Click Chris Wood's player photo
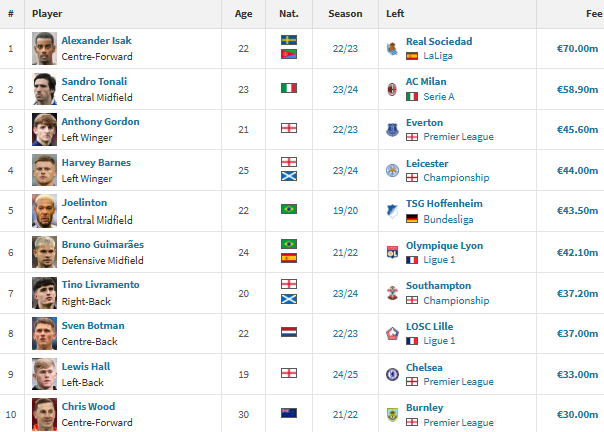Screen dimensions: 604x432 pos(45,413)
